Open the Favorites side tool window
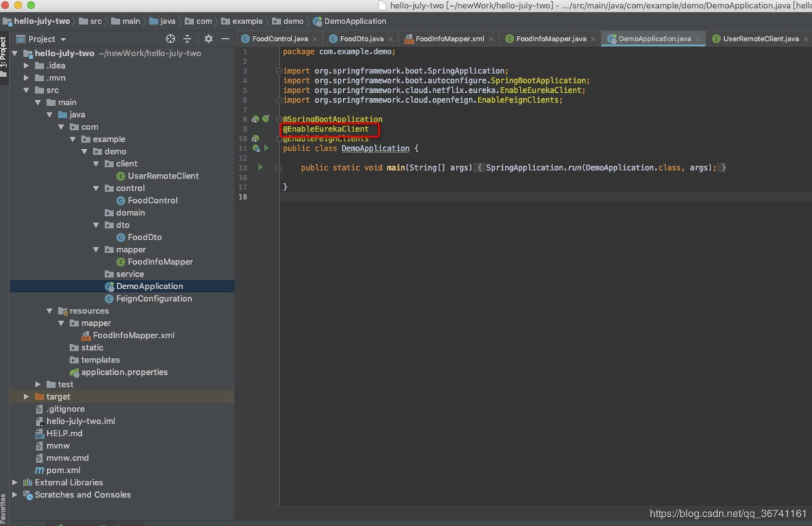Image resolution: width=812 pixels, height=526 pixels. point(4,509)
